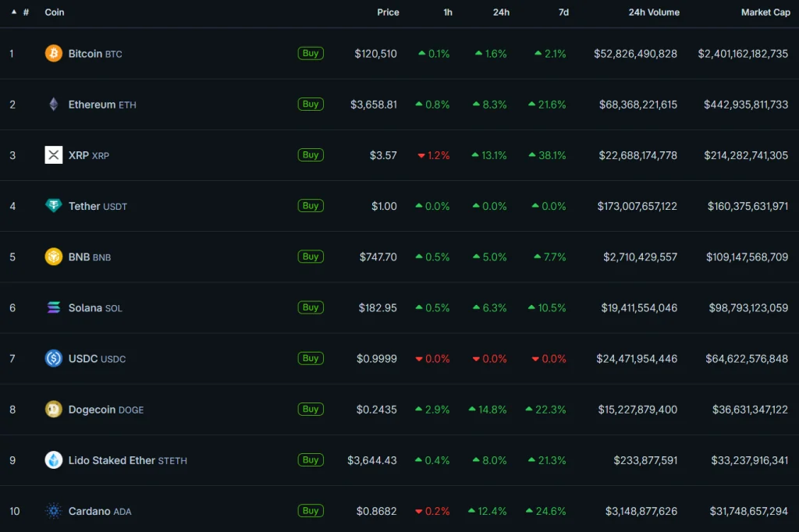Click BNB price $747.70
Screen dimensions: 799x532
tap(378, 257)
